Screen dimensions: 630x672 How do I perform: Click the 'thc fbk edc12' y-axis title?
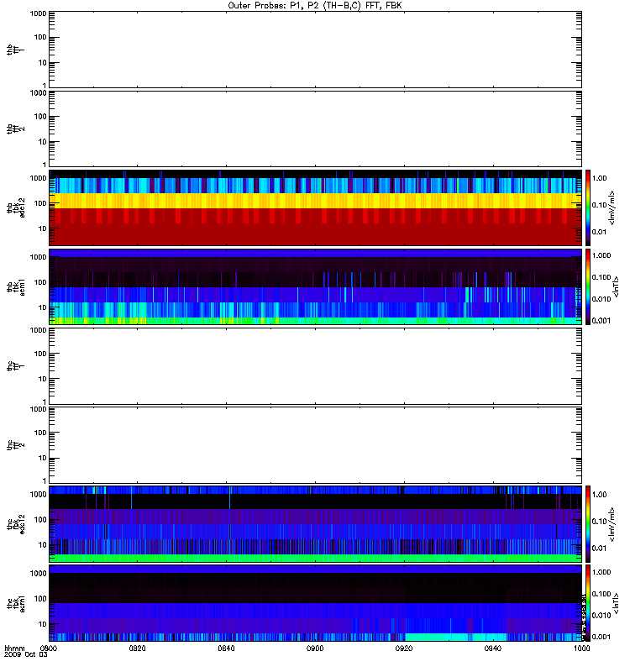click(x=16, y=523)
